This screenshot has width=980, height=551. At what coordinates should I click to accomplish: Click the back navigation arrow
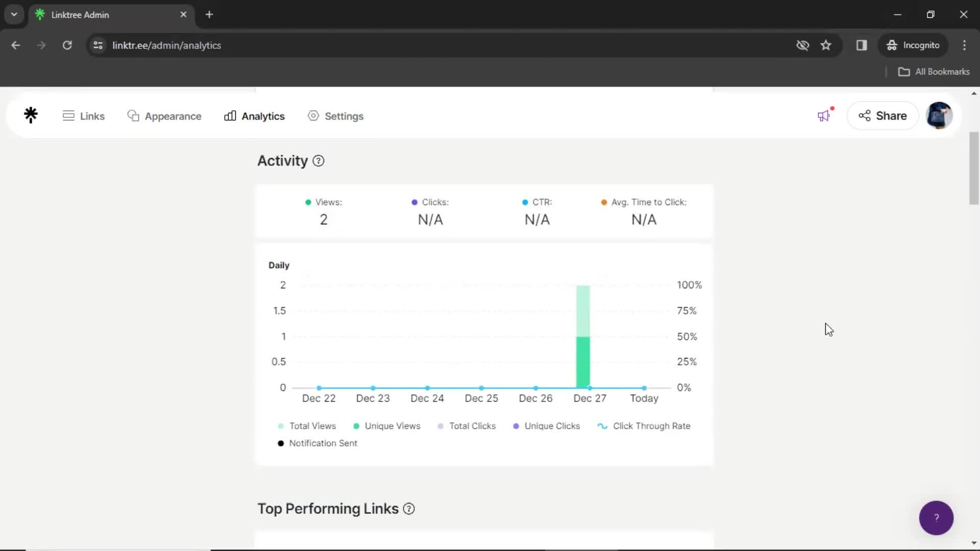(x=15, y=45)
